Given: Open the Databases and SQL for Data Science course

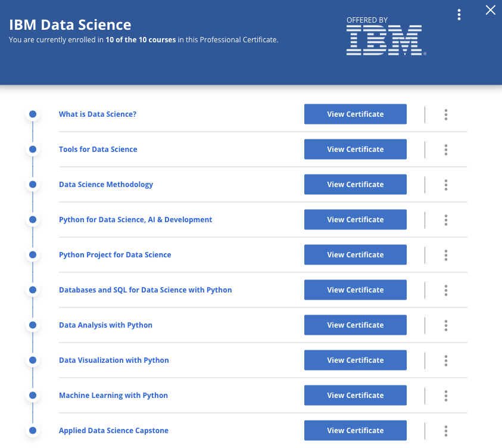Looking at the screenshot, I should tap(145, 290).
